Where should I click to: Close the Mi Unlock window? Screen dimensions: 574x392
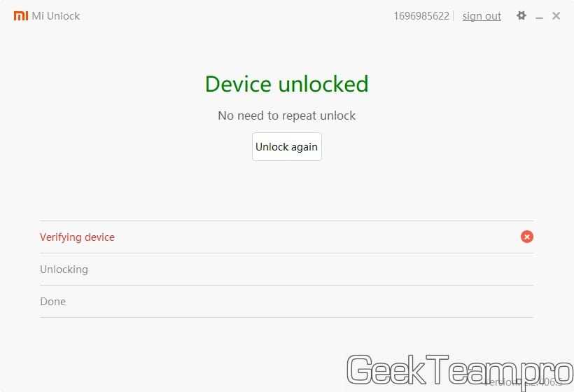pyautogui.click(x=556, y=15)
